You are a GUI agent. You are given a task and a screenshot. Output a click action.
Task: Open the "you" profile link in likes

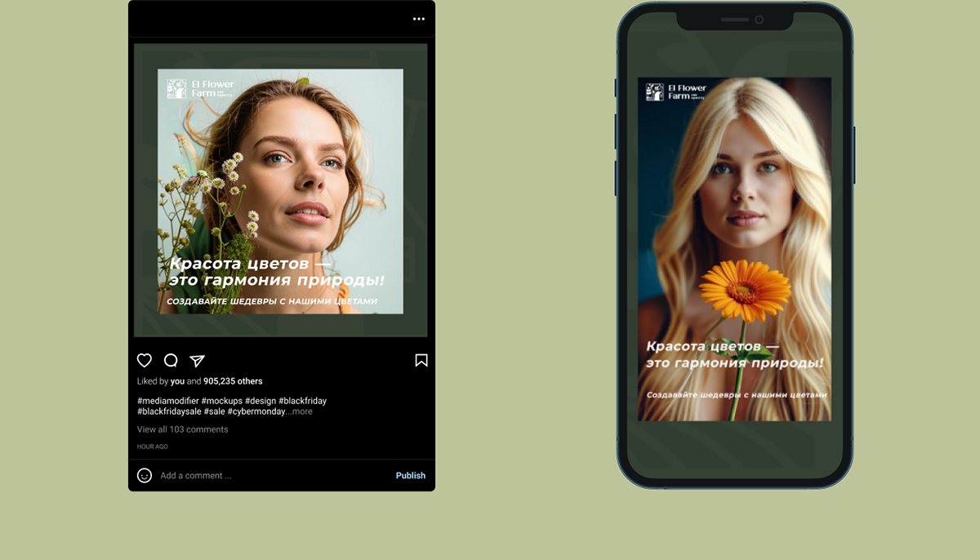pyautogui.click(x=177, y=381)
